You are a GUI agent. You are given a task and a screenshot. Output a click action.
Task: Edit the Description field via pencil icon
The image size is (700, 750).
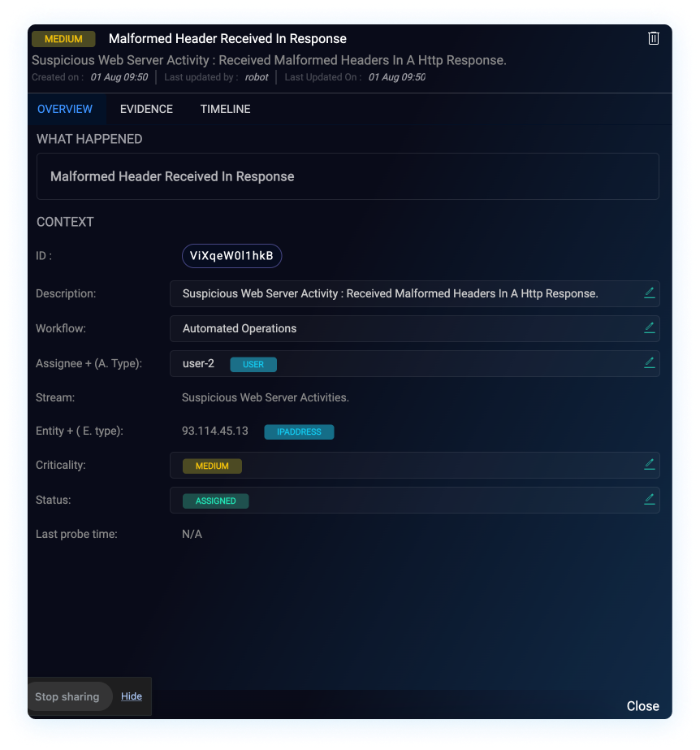[x=649, y=293]
